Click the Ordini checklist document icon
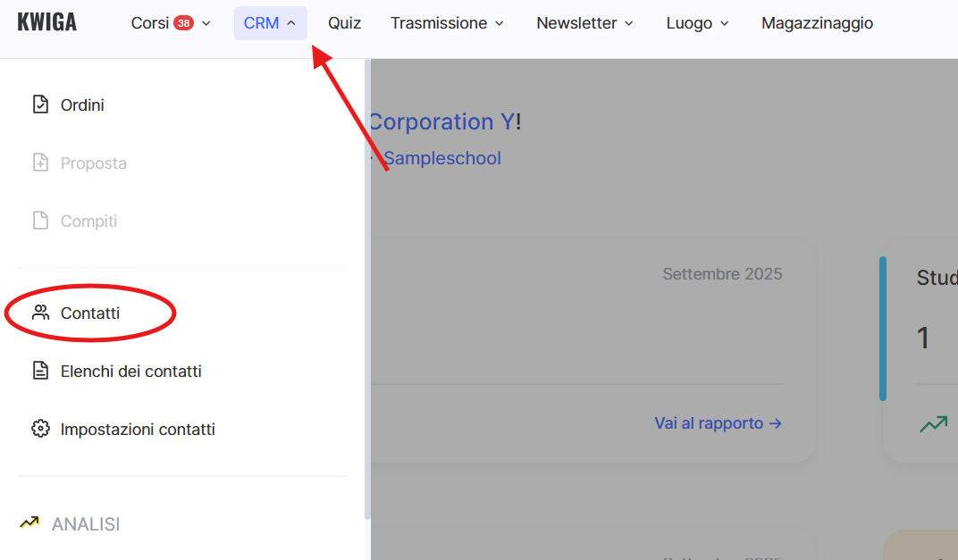 tap(40, 104)
